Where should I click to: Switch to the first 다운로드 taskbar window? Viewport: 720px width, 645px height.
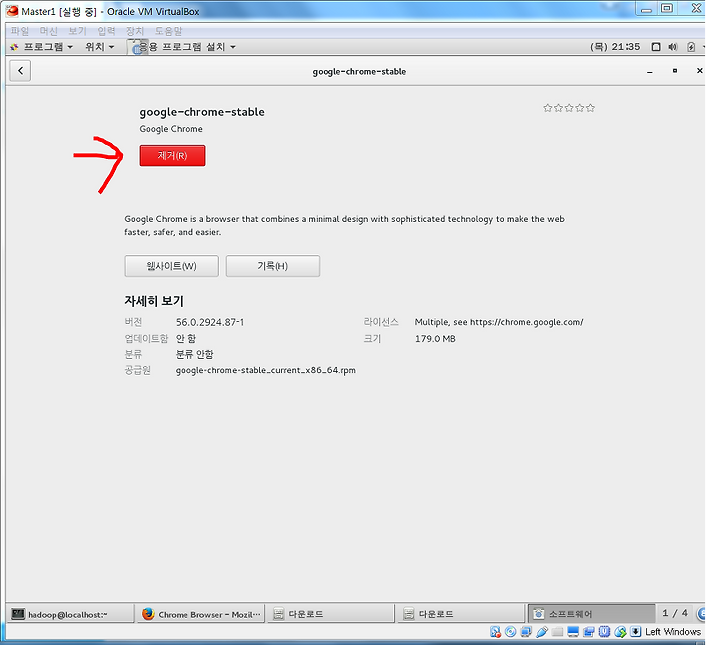(x=331, y=614)
